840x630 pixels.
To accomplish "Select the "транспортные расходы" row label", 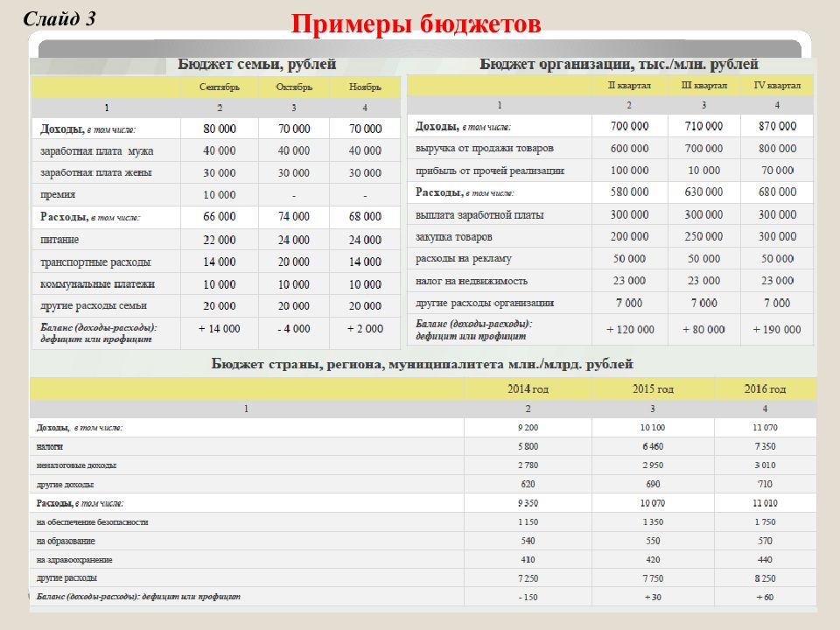I will [96, 262].
